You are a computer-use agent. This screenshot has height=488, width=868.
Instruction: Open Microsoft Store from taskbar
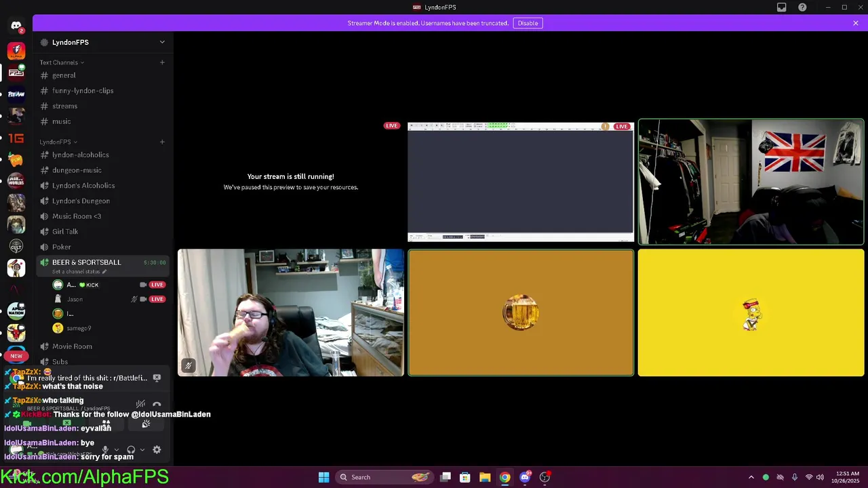click(x=465, y=477)
